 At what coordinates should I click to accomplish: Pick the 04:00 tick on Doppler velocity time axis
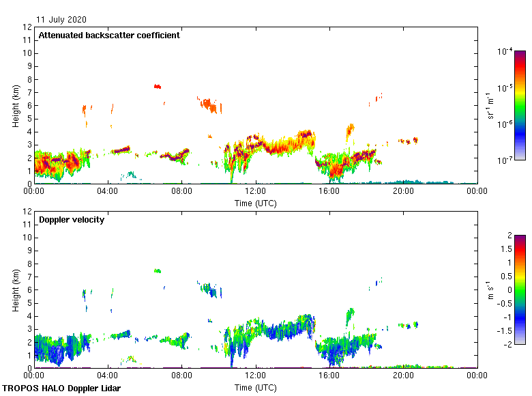(x=108, y=377)
